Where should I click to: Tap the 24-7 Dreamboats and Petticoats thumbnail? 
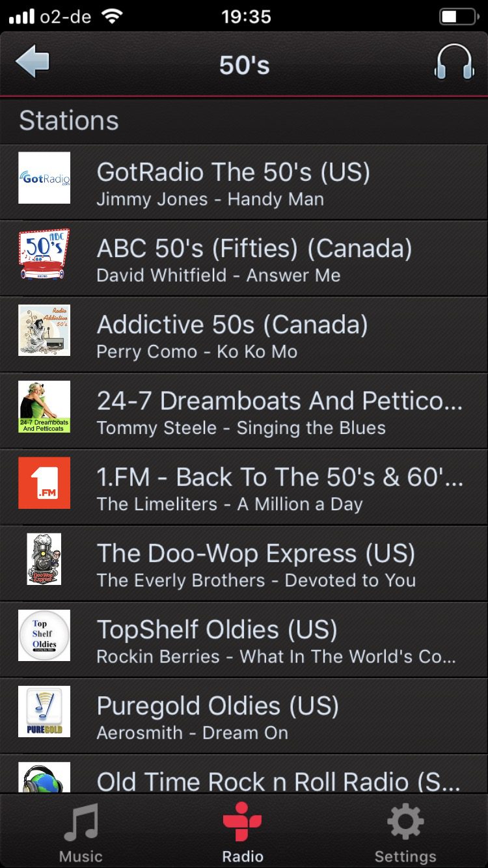coord(44,407)
